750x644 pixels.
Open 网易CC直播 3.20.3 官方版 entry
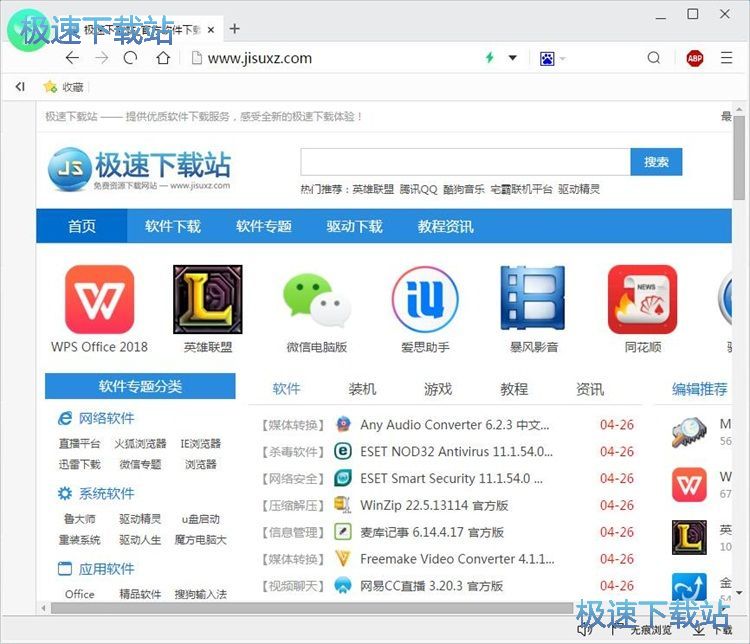[x=431, y=585]
